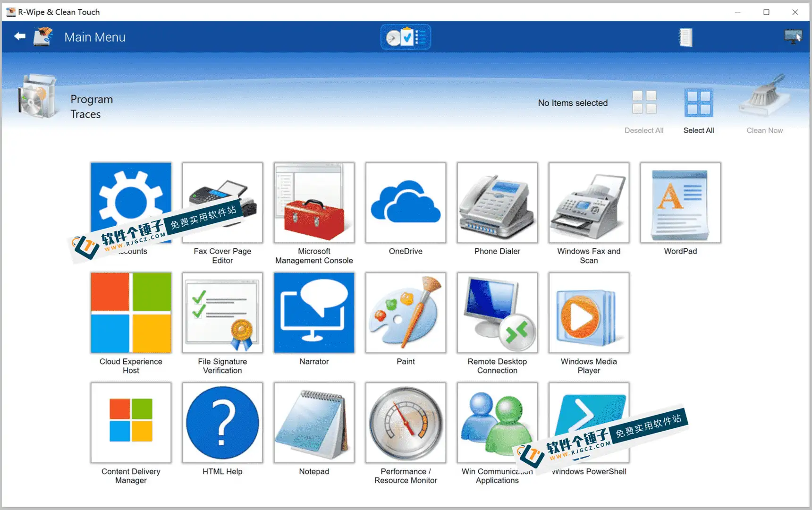Toggle the Cloud Experience Host tile

coord(131,313)
